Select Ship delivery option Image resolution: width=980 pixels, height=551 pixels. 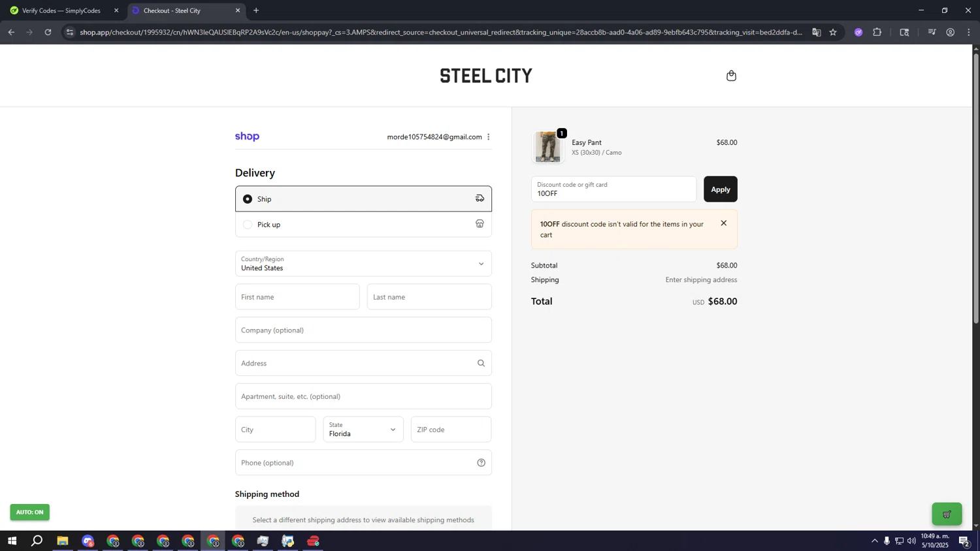coord(363,198)
